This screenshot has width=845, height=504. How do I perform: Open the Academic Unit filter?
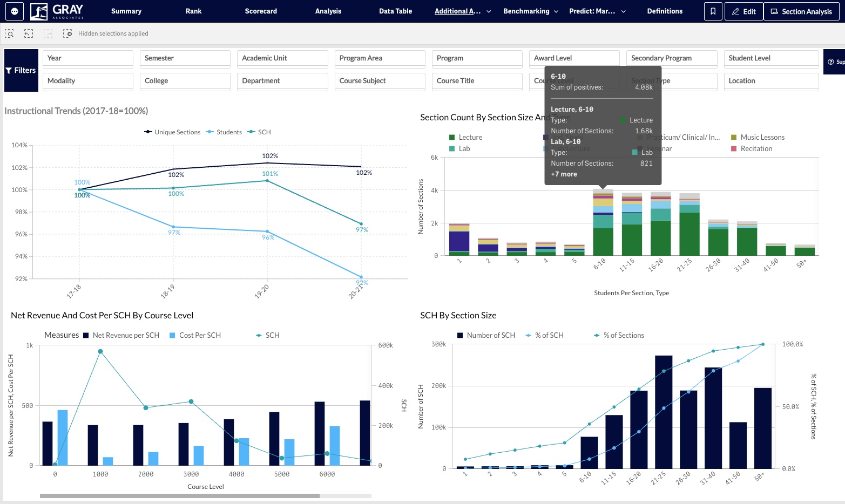tap(282, 58)
